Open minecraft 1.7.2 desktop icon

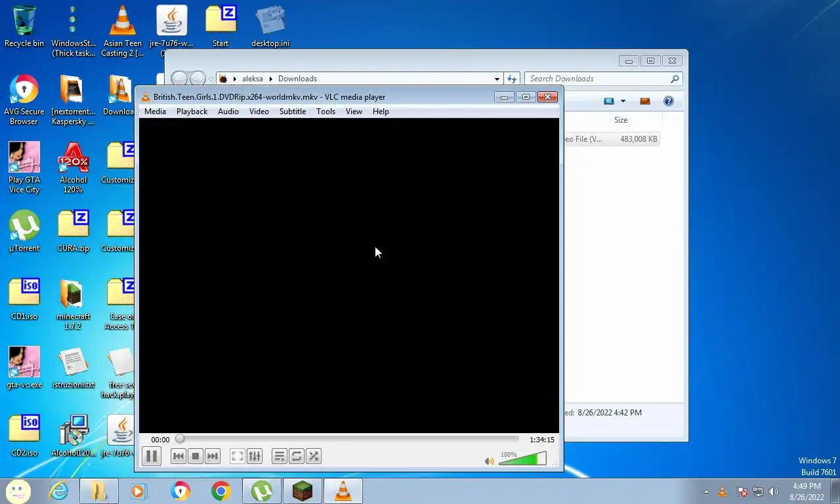tap(73, 304)
